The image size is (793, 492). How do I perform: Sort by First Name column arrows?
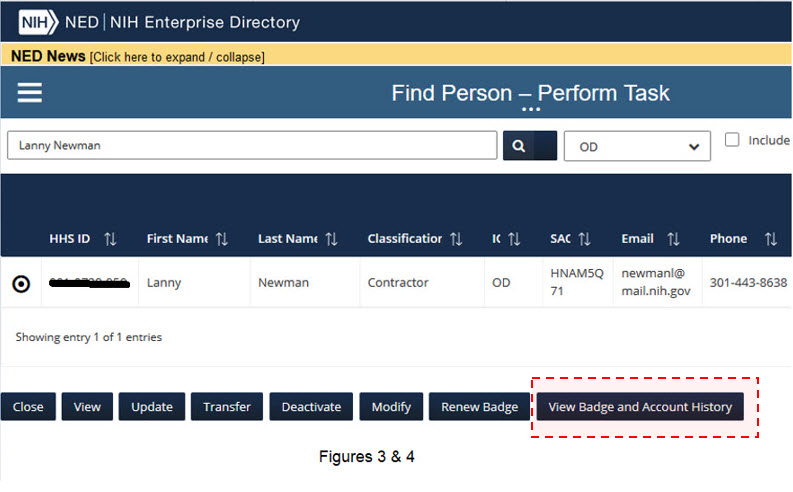222,239
